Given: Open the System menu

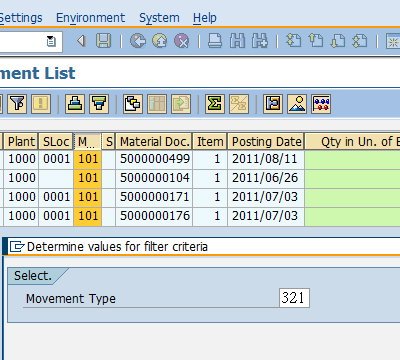Looking at the screenshot, I should [159, 18].
